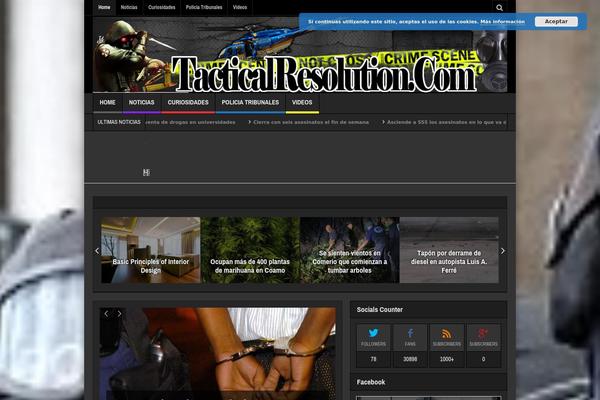This screenshot has width=600, height=400.
Task: Open the search magnifier icon in top bar
Action: tap(499, 8)
